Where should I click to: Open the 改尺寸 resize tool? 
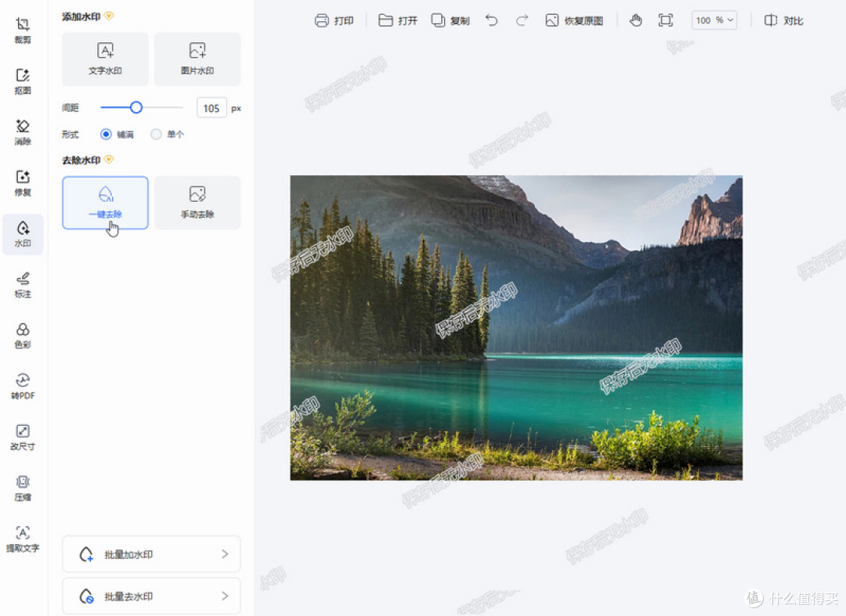(x=23, y=437)
